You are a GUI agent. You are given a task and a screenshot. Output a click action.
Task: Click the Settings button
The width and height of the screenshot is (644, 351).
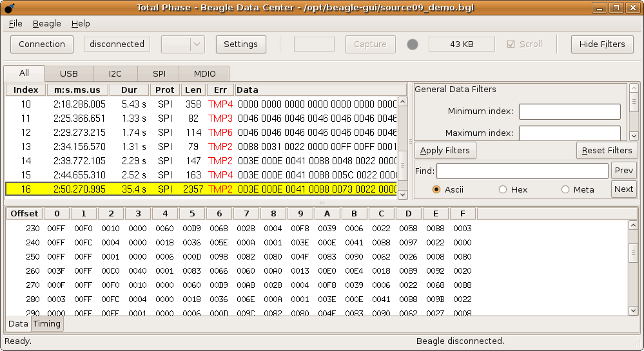(x=240, y=44)
